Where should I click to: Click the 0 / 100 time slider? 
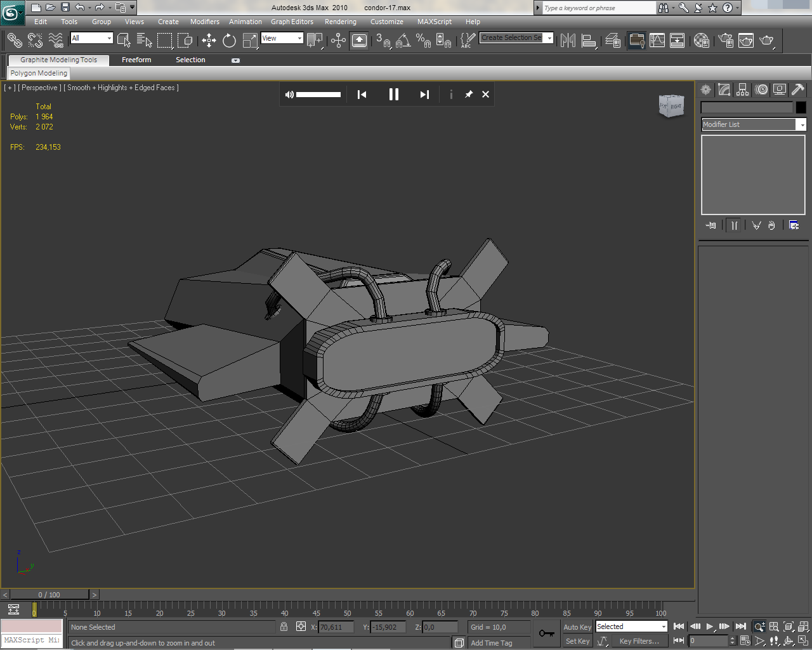pos(49,595)
